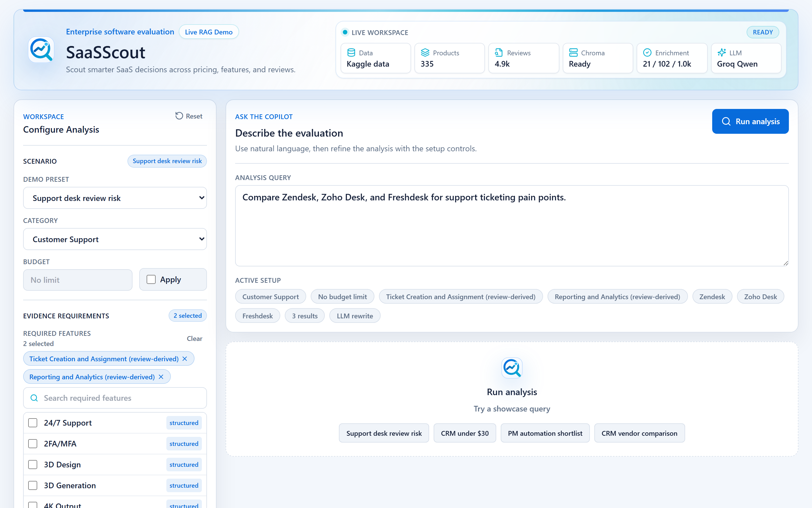This screenshot has height=508, width=812.
Task: Click the structured tag on 3D Generation row
Action: [184, 485]
